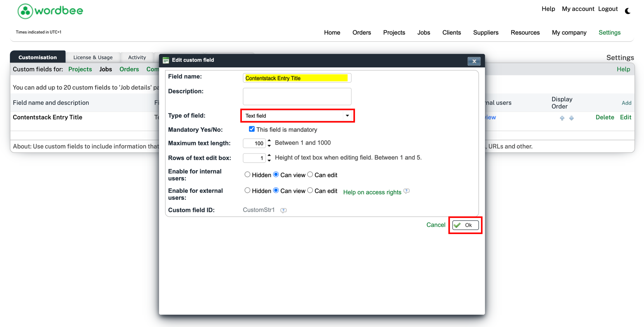Click Help link in Settings panel
644x327 pixels.
tap(623, 69)
